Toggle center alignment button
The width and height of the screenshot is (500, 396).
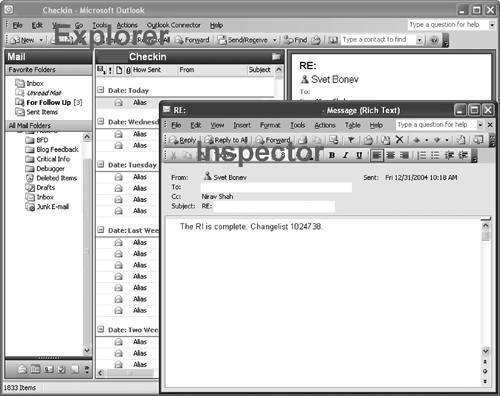click(x=391, y=155)
